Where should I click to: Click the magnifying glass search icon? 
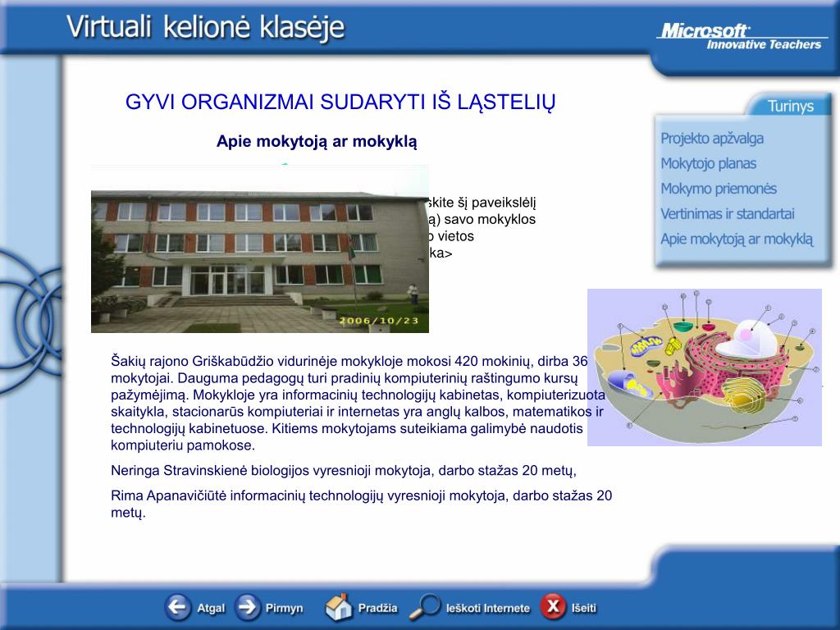coord(426,607)
